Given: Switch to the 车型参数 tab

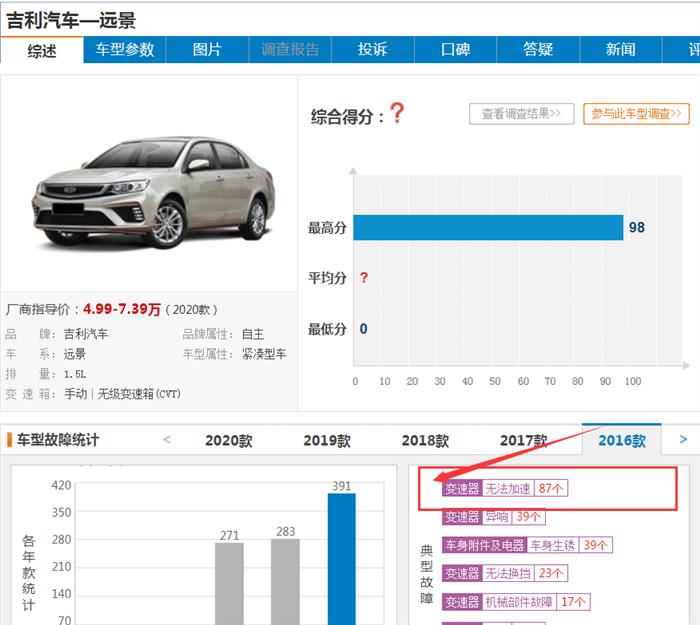Looking at the screenshot, I should (x=125, y=50).
